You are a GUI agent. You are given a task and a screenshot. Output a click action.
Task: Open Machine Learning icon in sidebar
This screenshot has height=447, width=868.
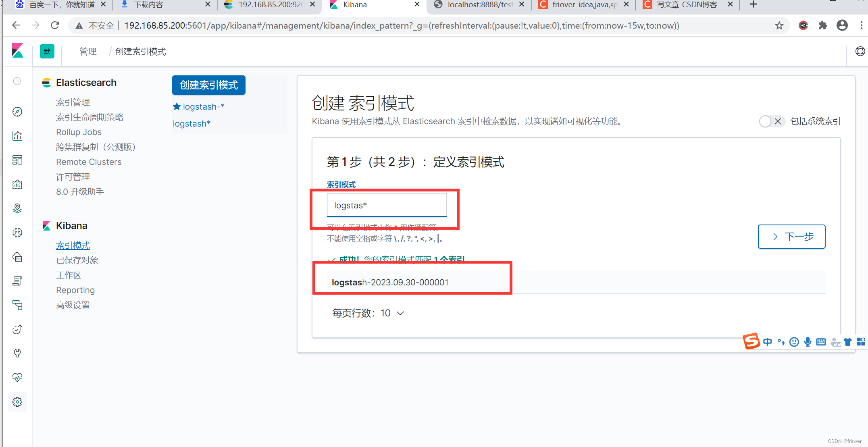[x=17, y=233]
